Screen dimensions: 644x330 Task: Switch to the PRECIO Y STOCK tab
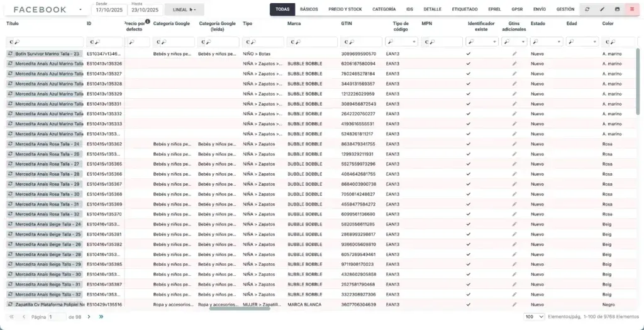pos(345,9)
